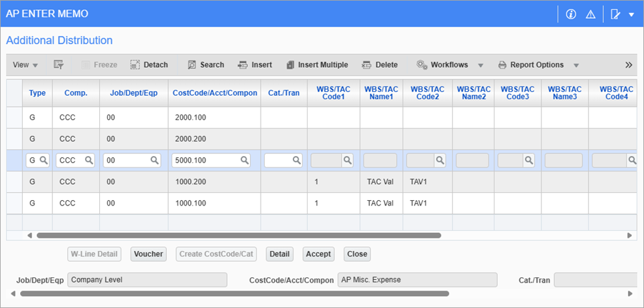Open the Cat./Tran lookup magnifier
This screenshot has width=644, height=308.
pos(297,160)
